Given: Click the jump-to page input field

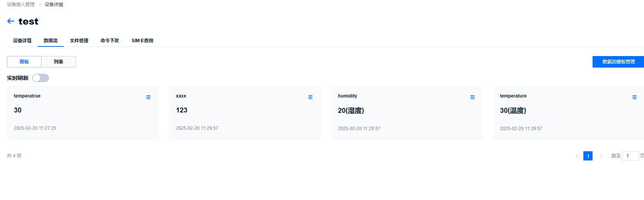Looking at the screenshot, I should [x=630, y=156].
